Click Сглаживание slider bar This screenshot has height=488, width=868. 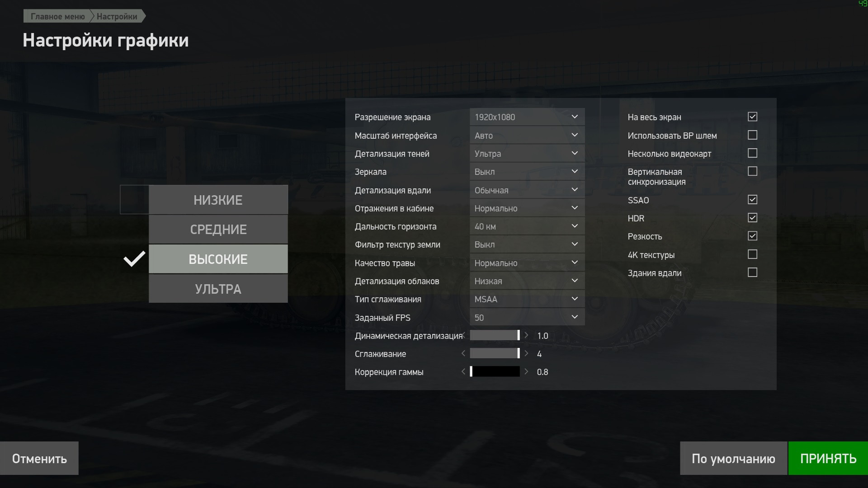pyautogui.click(x=495, y=353)
